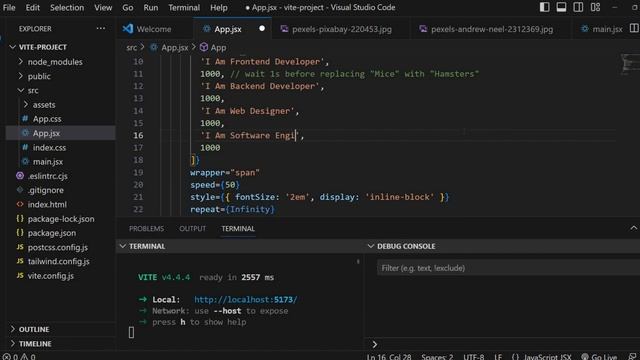Click Ln 16, Col 28 status item
This screenshot has width=640, height=360.
pos(389,357)
